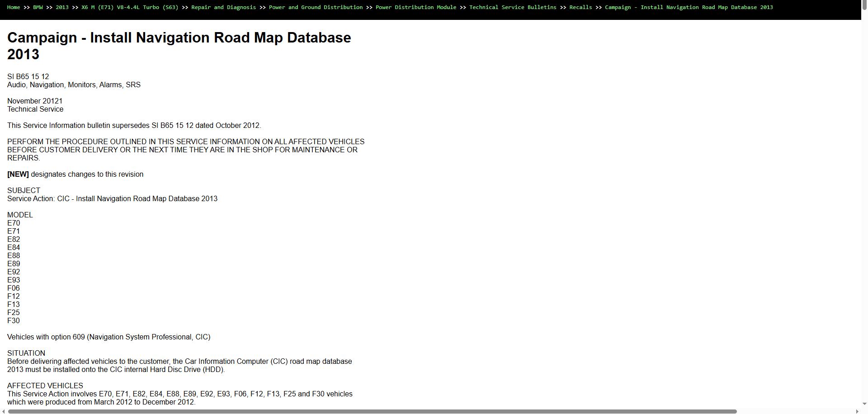
Task: Click the AFFECTED VEHICLES heading
Action: pos(45,386)
